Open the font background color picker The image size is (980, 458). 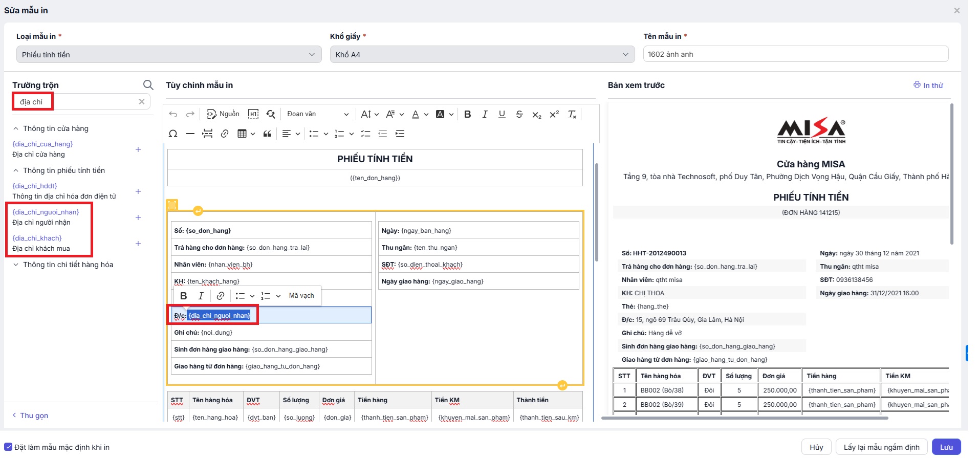pyautogui.click(x=444, y=114)
